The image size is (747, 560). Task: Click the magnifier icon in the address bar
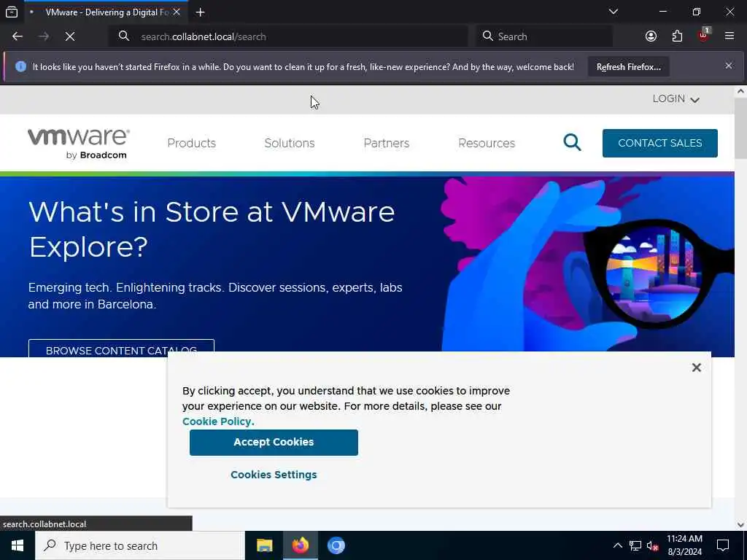[124, 36]
